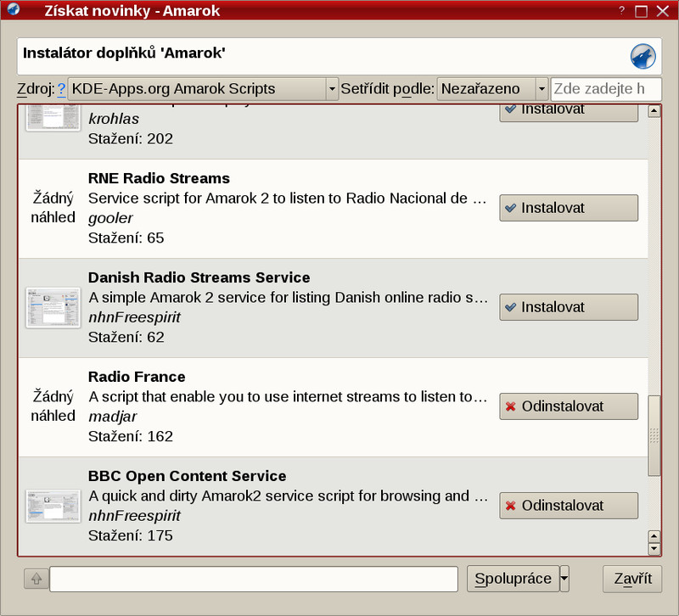Click the Danish Radio Streams Service title

point(199,277)
